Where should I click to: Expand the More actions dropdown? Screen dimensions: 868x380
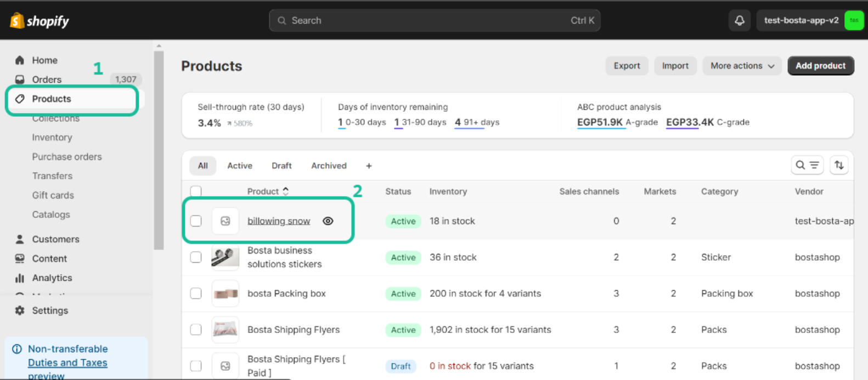coord(742,66)
